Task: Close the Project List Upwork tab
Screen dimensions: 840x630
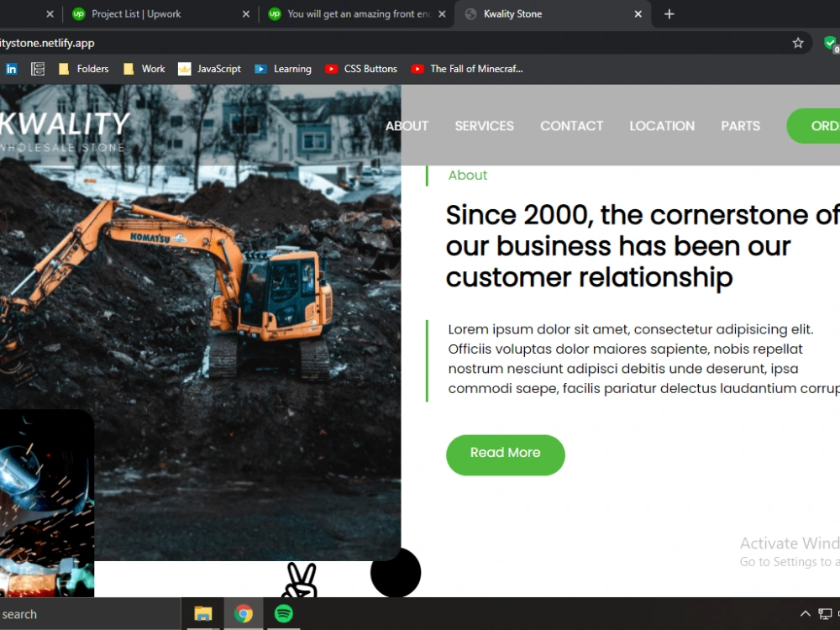Action: click(246, 14)
